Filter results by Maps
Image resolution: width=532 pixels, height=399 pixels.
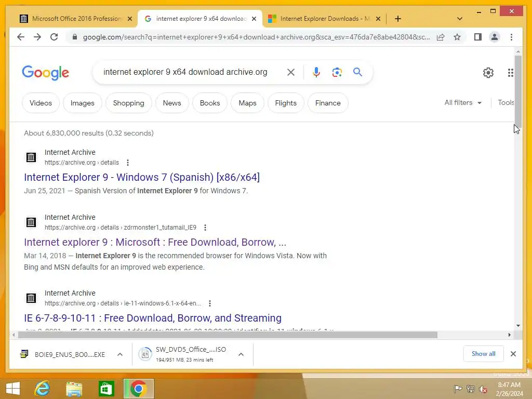247,103
